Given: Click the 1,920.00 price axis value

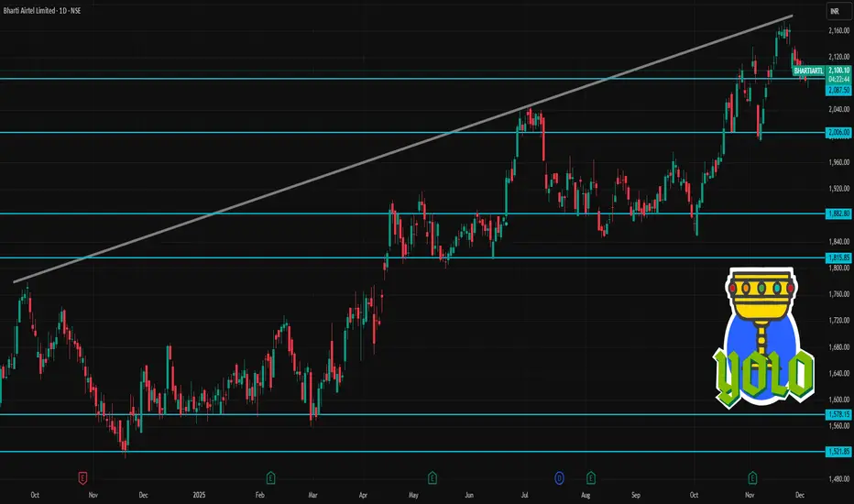Looking at the screenshot, I should coord(838,189).
